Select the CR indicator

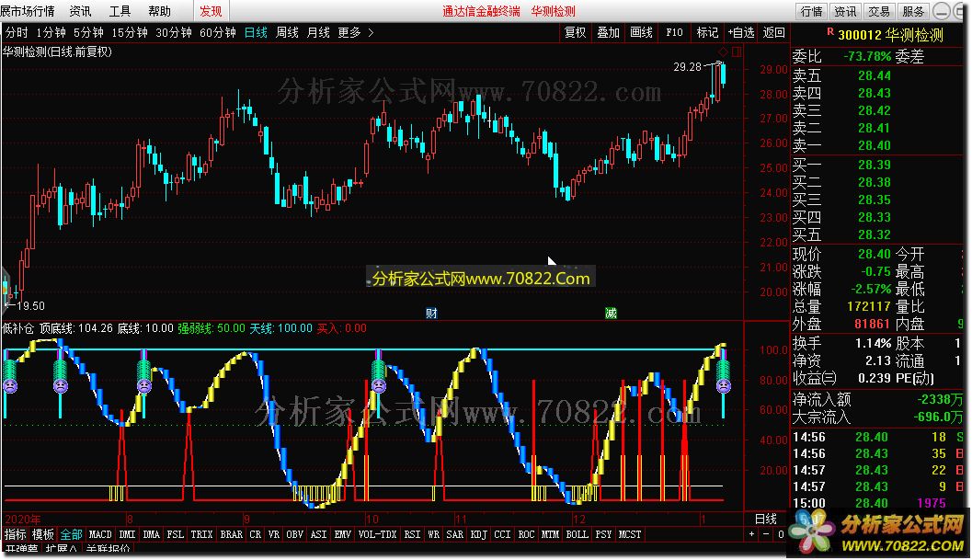256,534
